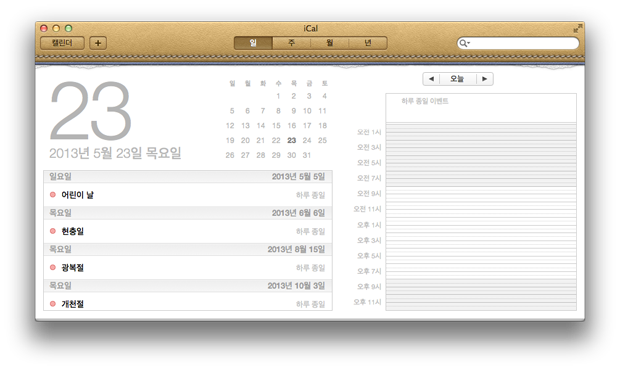Screen dimensions: 620x370
Task: Enter full screen with corner arrows icon
Action: click(x=578, y=28)
